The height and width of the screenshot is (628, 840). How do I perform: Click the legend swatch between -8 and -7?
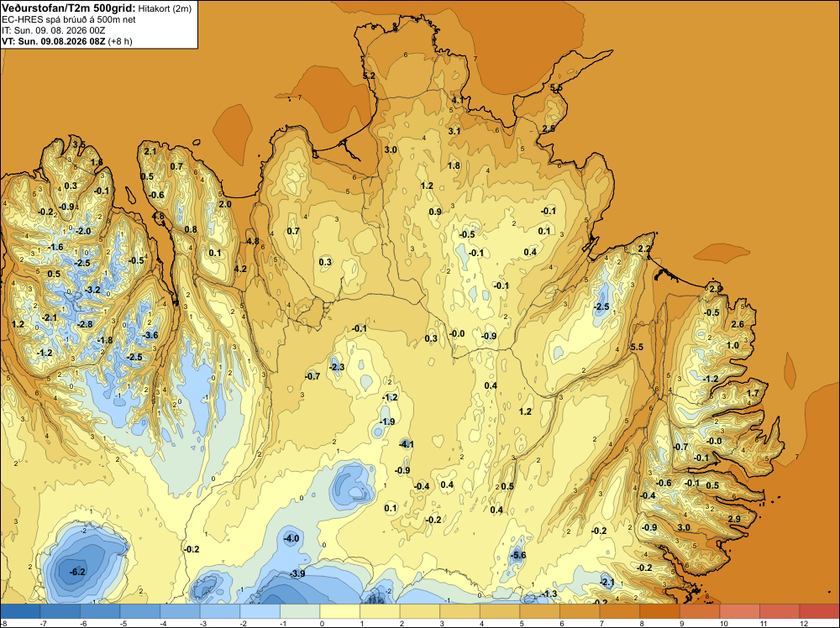point(20,611)
